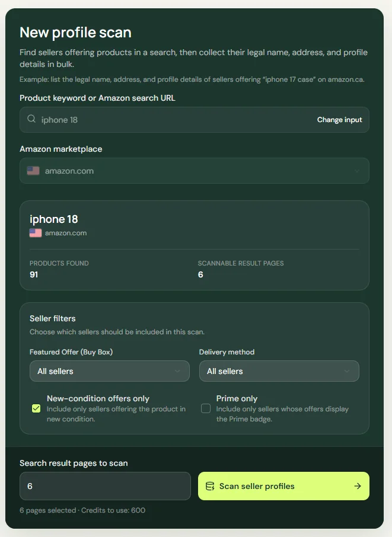Screen dimensions: 392x537
Task: Click the Search result pages to scan label
Action: click(x=74, y=463)
